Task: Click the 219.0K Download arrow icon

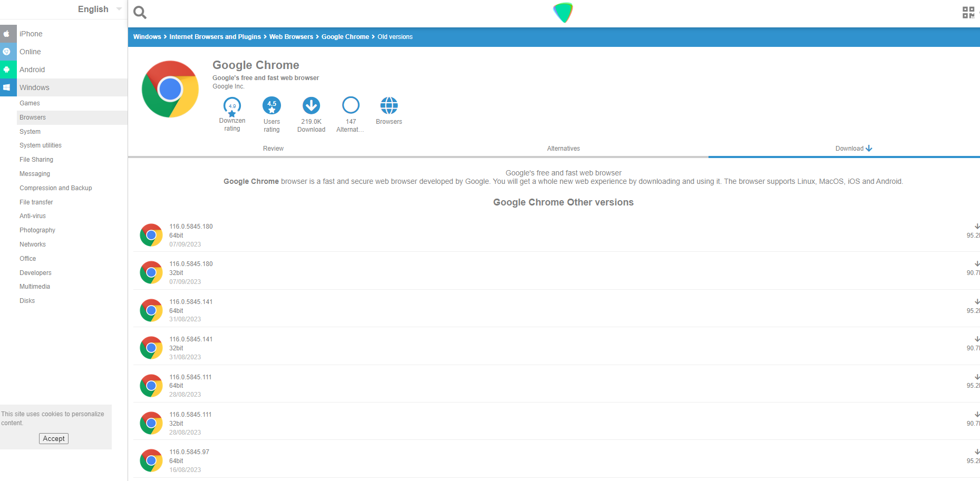Action: click(x=312, y=106)
